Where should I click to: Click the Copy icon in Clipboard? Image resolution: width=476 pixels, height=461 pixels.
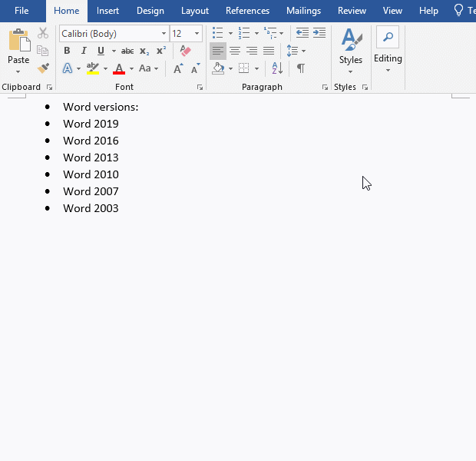42,51
